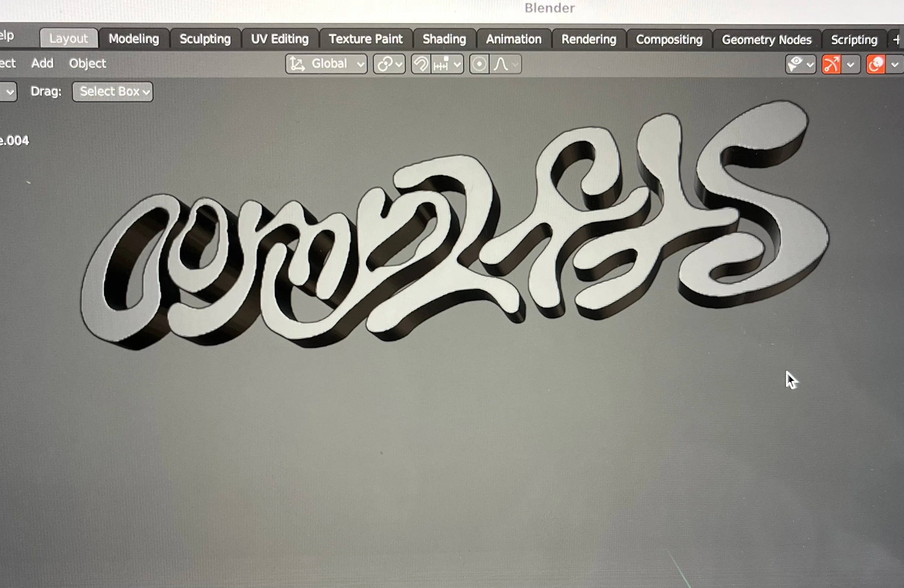
Task: Open the Add menu
Action: 42,63
